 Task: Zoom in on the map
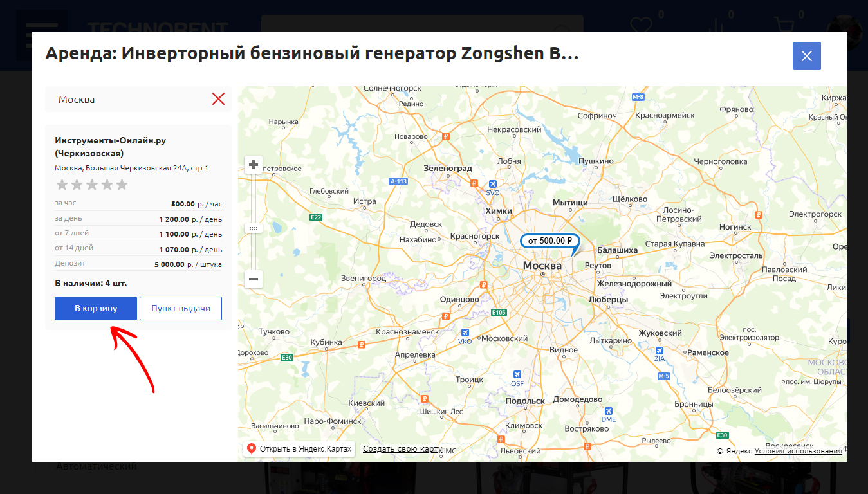point(254,165)
